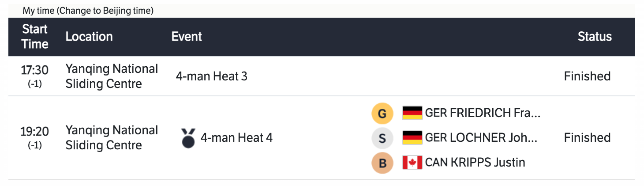
Task: Switch schedule to Beijing time
Action: (88, 11)
